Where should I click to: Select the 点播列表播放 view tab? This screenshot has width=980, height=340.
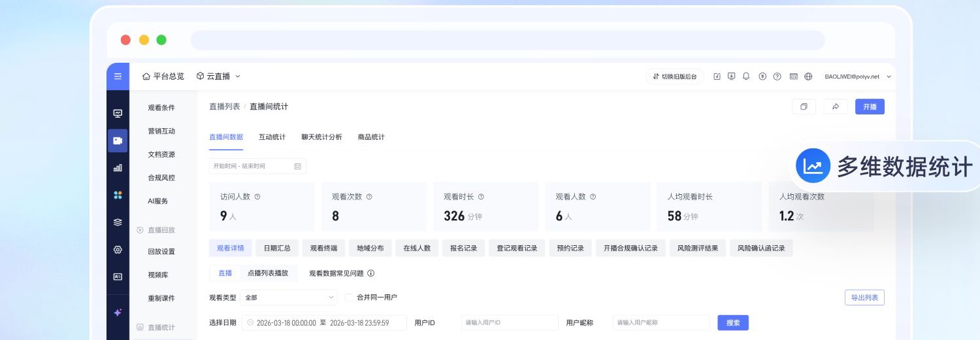tap(268, 273)
